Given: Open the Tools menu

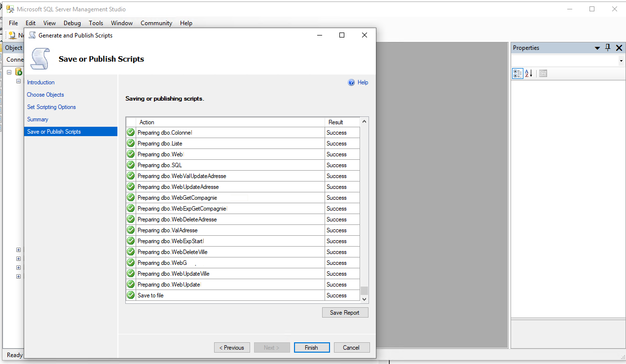Looking at the screenshot, I should 96,23.
